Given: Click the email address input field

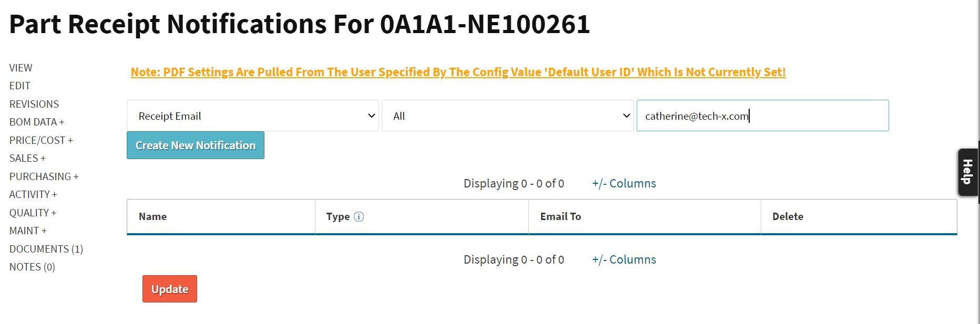Looking at the screenshot, I should click(x=762, y=116).
